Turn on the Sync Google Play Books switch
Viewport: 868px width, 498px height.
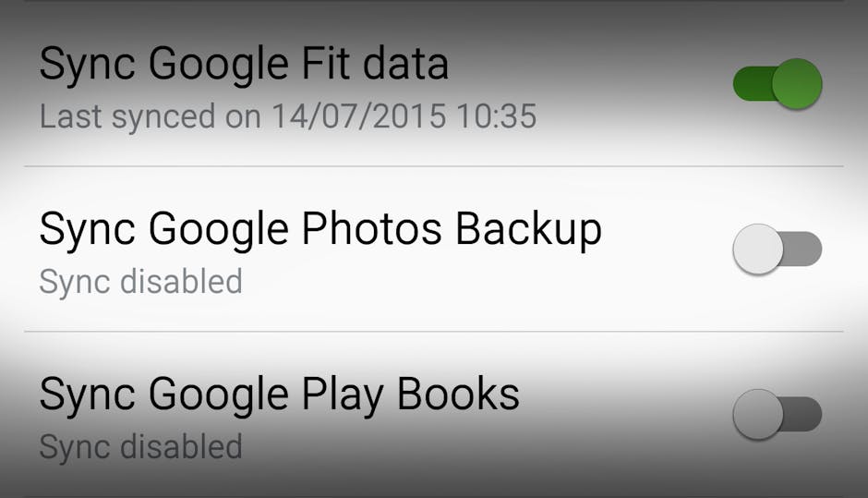(x=777, y=414)
